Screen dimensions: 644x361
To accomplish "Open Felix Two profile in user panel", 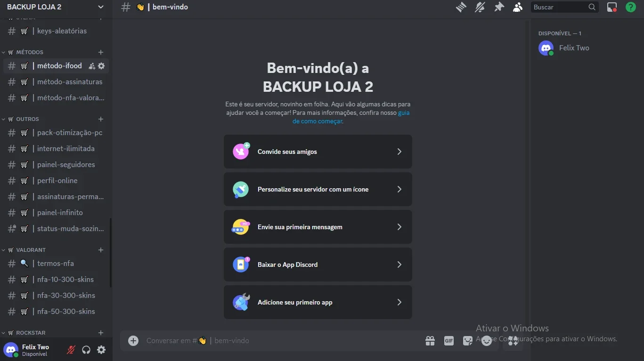I will 32,350.
